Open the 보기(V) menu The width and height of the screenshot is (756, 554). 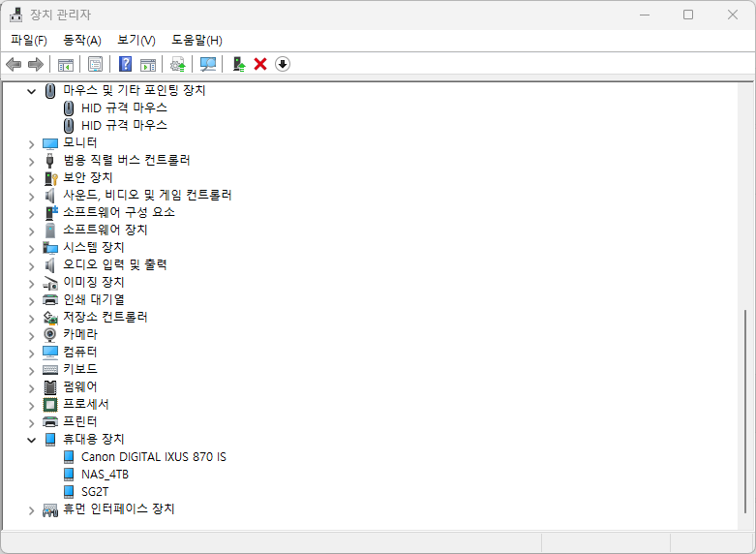[136, 40]
